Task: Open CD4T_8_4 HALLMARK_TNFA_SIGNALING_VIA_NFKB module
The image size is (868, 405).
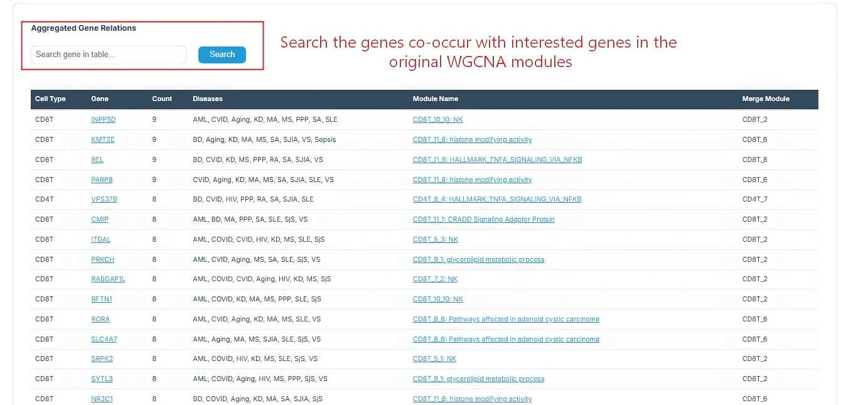Action: [x=496, y=199]
